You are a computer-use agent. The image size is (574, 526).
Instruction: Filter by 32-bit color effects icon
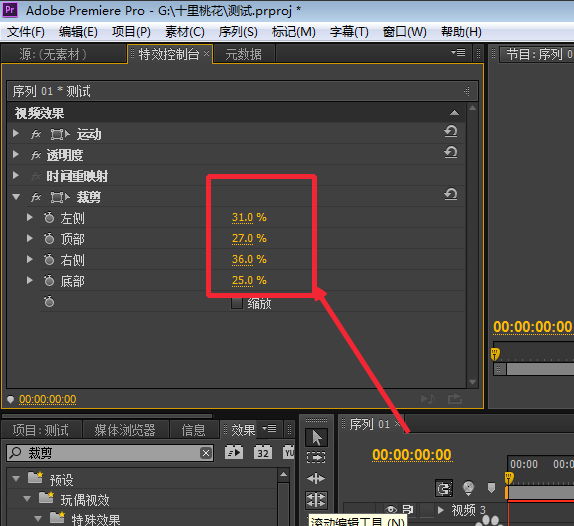point(263,452)
